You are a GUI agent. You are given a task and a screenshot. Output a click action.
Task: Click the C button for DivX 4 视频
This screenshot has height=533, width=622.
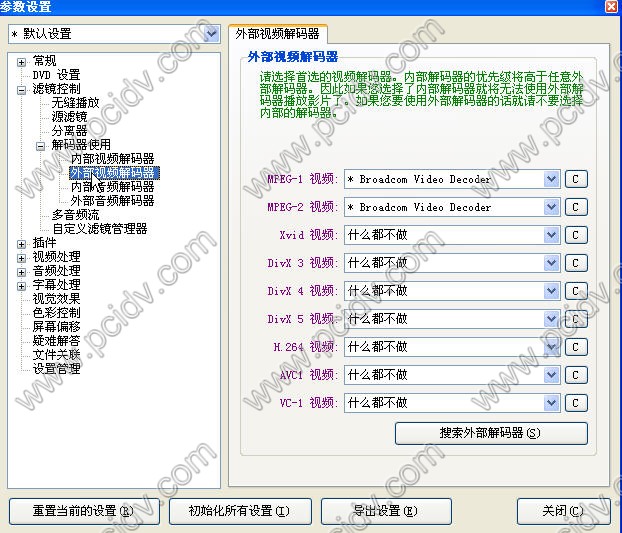[576, 291]
